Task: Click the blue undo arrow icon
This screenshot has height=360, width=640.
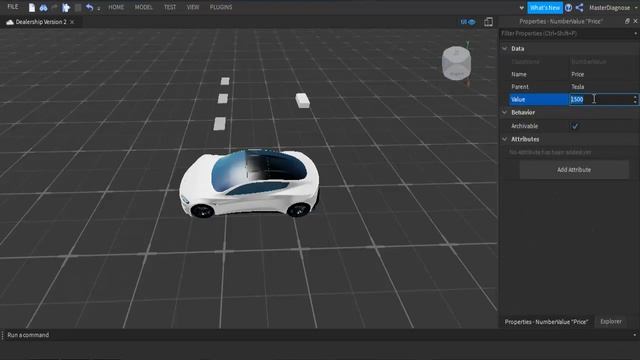Action: [x=89, y=7]
